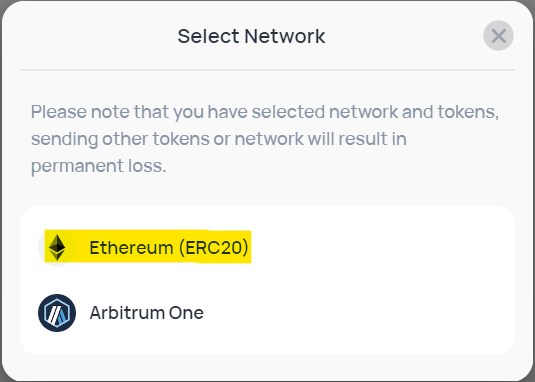Click the 'sending other tokens or network' line
The height and width of the screenshot is (382, 535).
click(219, 139)
